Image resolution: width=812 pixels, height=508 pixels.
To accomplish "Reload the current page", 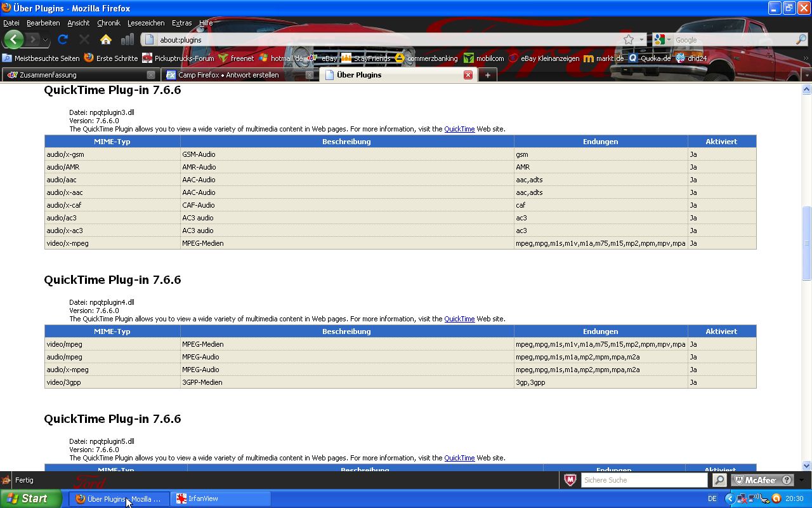I will click(x=63, y=39).
